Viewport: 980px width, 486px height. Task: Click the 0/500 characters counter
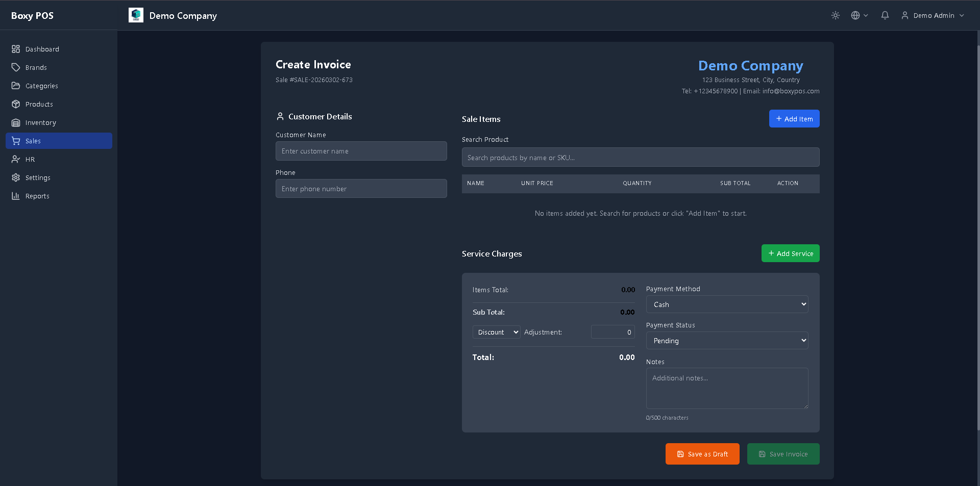click(x=667, y=418)
